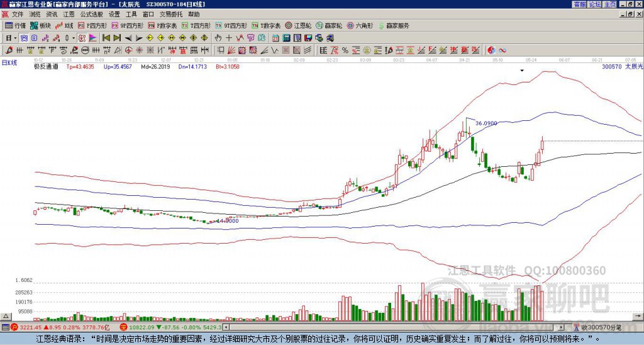The height and width of the screenshot is (345, 644).
Task: Click the black right arrow icon
Action: (x=139, y=38)
